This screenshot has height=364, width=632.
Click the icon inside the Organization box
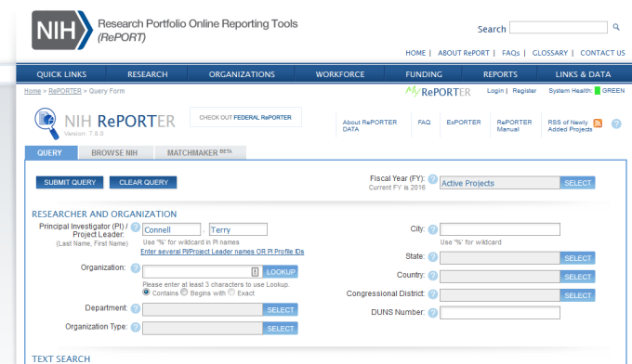pyautogui.click(x=255, y=272)
